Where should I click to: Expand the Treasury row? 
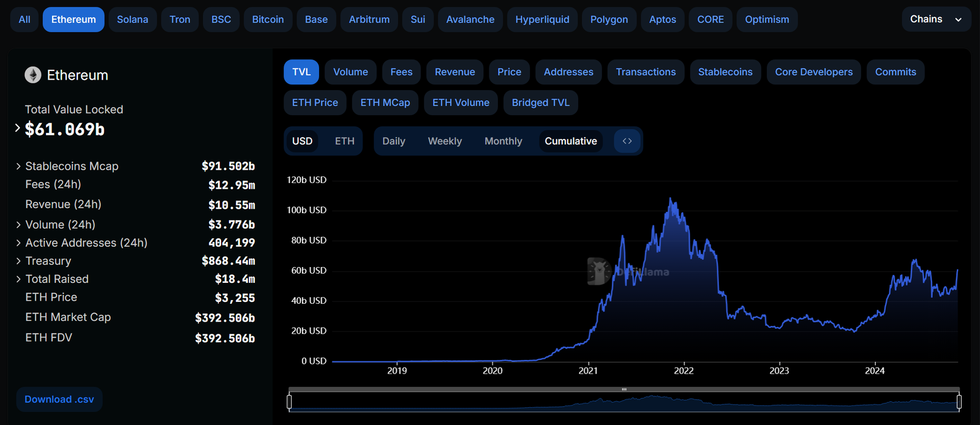(x=18, y=261)
